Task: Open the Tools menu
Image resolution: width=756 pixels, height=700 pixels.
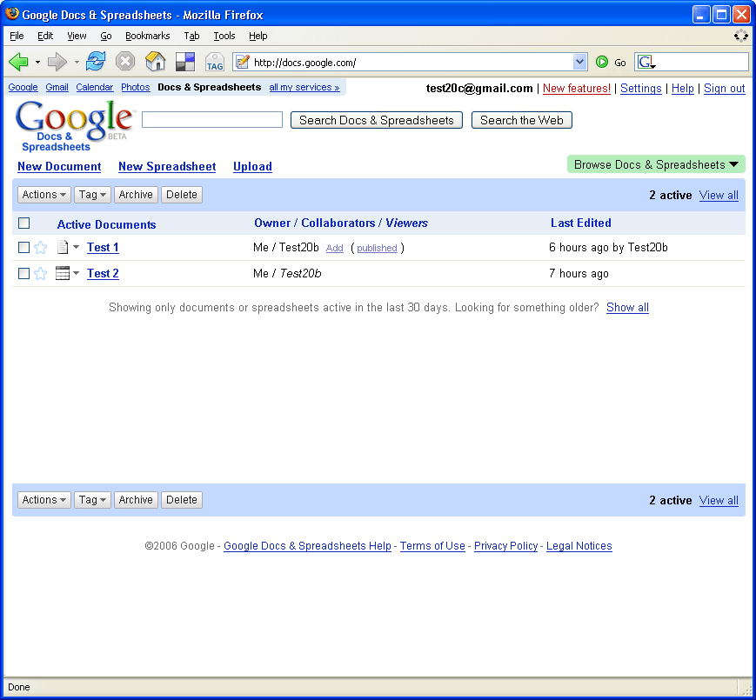Action: tap(224, 36)
